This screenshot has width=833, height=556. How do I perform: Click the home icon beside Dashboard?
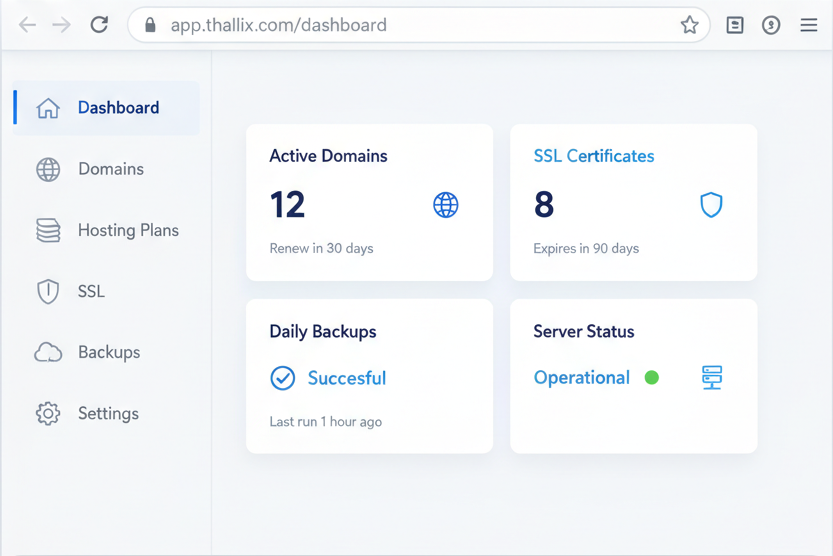pyautogui.click(x=48, y=108)
